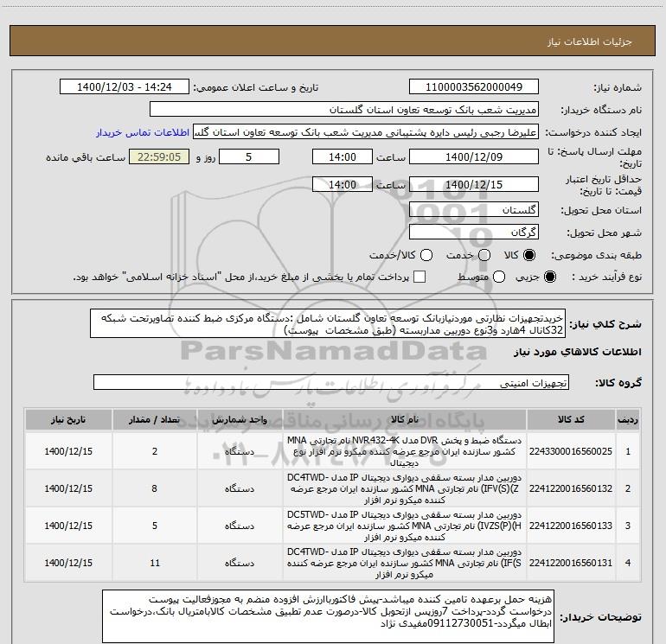The width and height of the screenshot is (666, 644).
Task: Click product code 2241220016560132
Action: (571, 488)
